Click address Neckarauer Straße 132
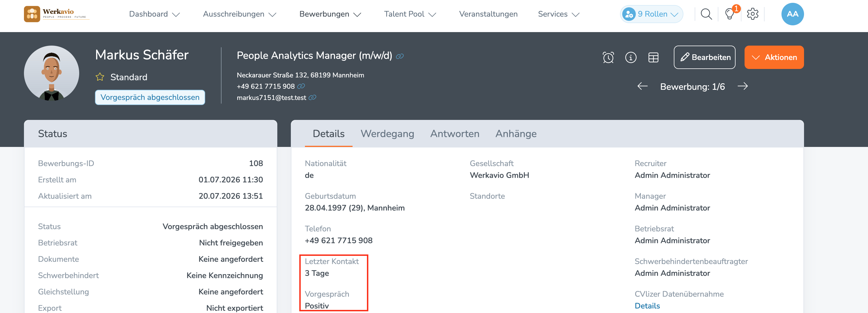Viewport: 868px width, 313px height. (300, 75)
